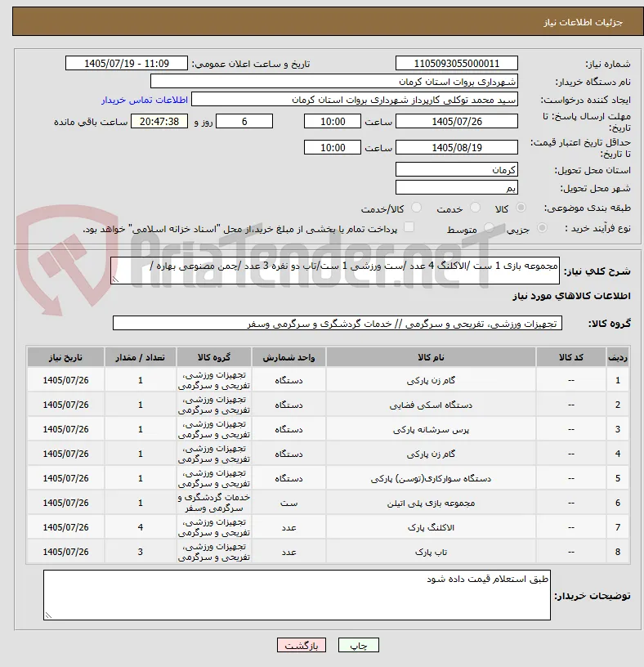Screen dimensions: 644x667
Task: Select the کالا/خدمت radio button
Action: [416, 208]
